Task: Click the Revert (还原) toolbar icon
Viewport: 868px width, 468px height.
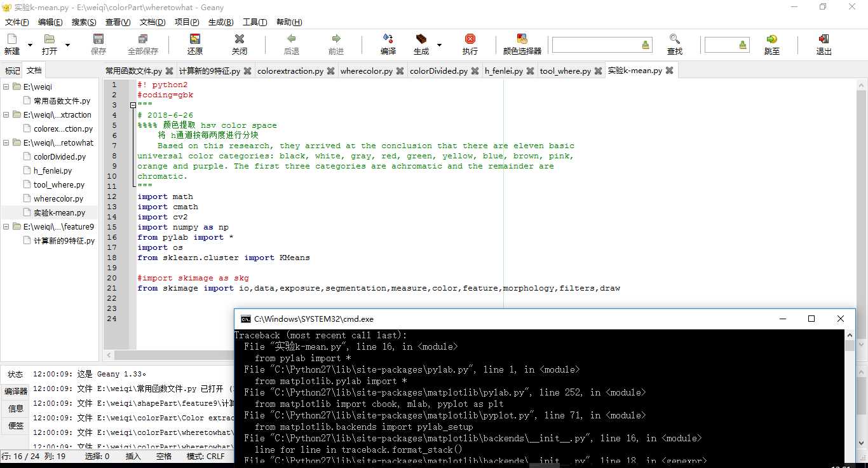Action: tap(195, 44)
